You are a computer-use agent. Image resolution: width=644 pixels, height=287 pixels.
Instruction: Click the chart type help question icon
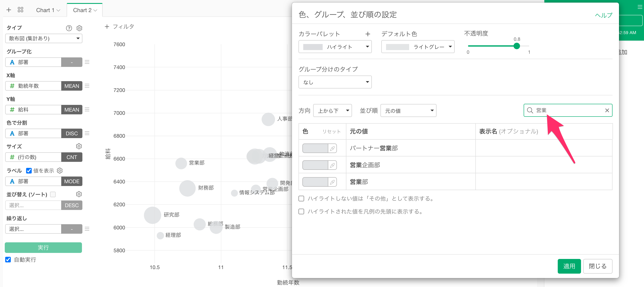(69, 28)
